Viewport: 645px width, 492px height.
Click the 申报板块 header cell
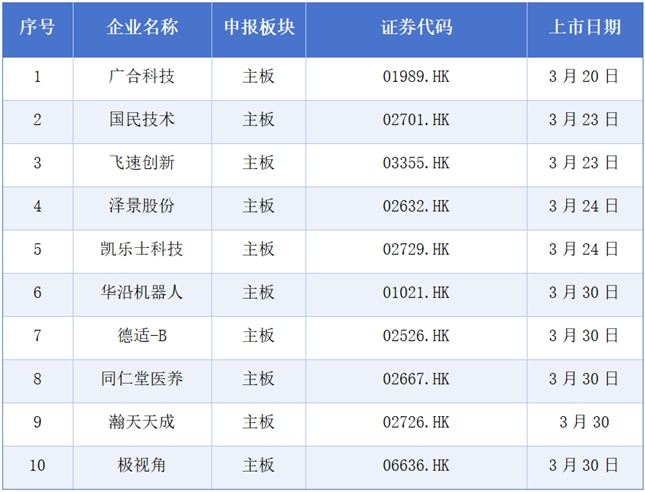click(x=259, y=27)
